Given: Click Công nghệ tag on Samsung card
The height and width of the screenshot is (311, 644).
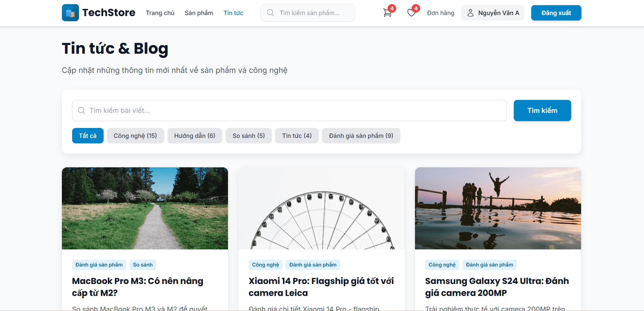Looking at the screenshot, I should click(442, 265).
